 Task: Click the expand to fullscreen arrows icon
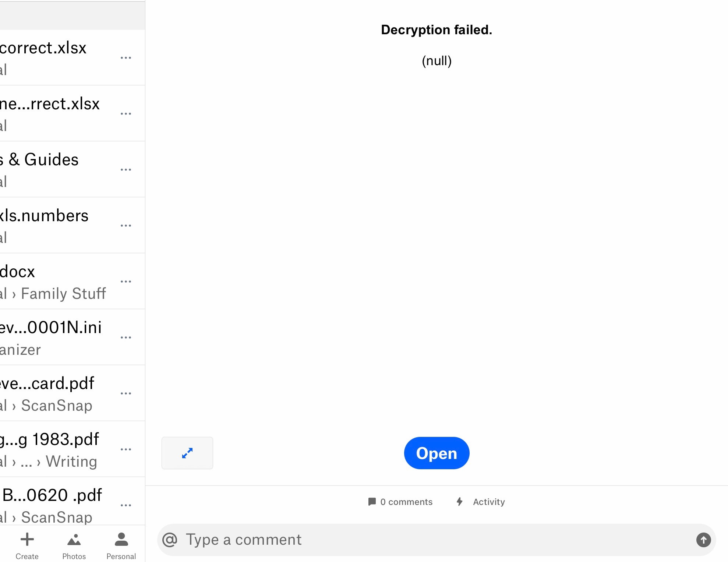(x=187, y=453)
